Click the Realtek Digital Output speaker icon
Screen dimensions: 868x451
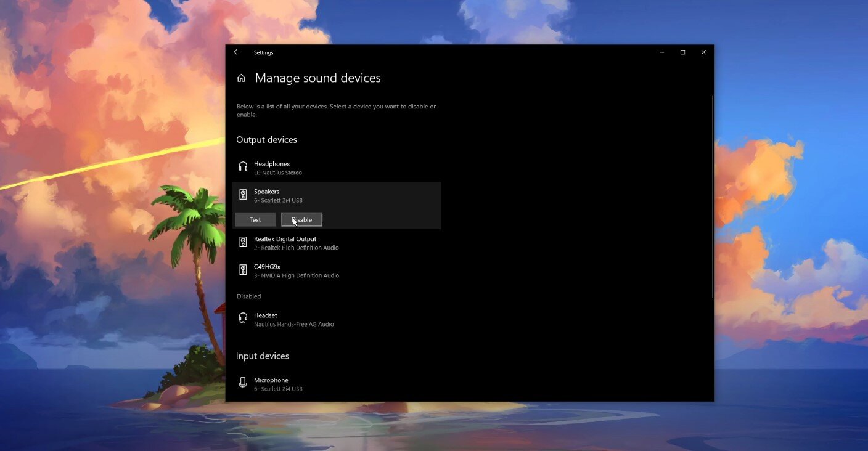pyautogui.click(x=243, y=242)
